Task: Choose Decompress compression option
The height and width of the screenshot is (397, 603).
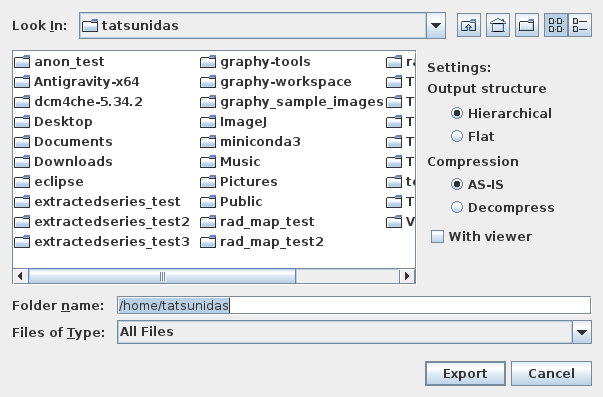Action: click(502, 207)
